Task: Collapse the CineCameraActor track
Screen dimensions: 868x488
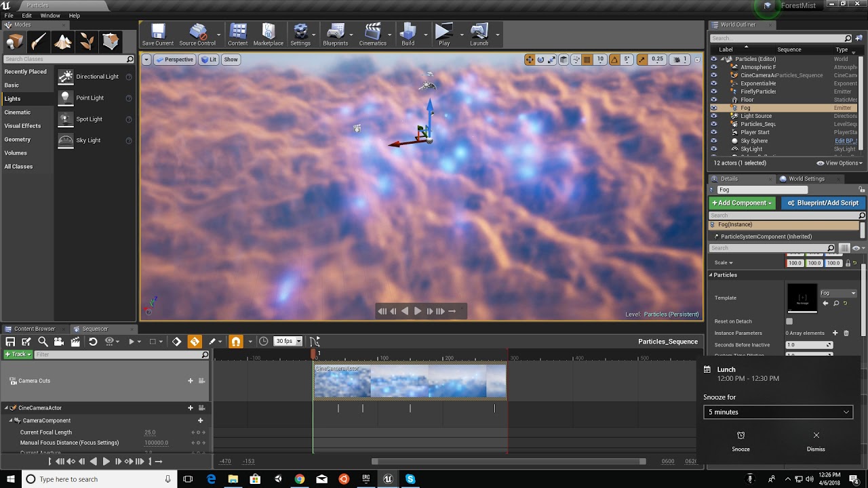Action: click(x=6, y=408)
